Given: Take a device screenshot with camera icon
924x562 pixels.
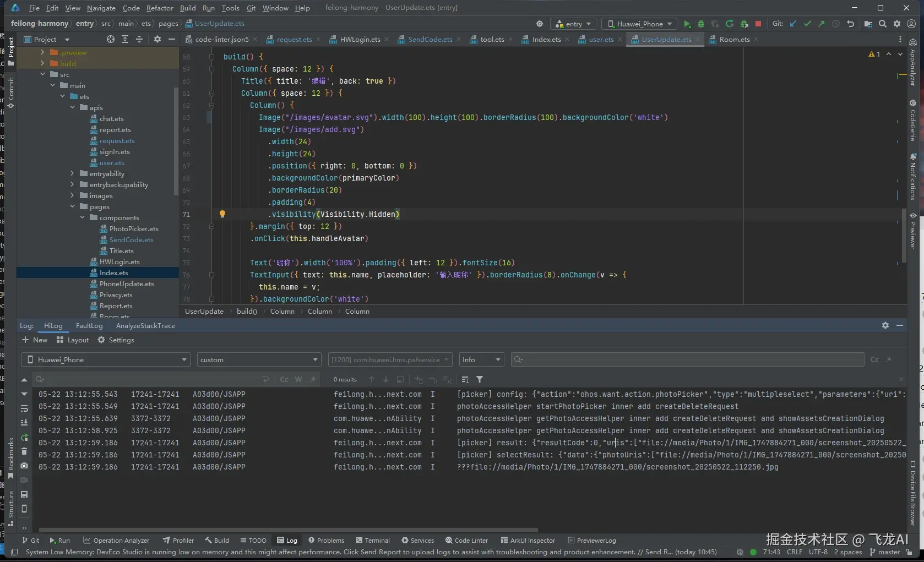Looking at the screenshot, I should point(24,466).
